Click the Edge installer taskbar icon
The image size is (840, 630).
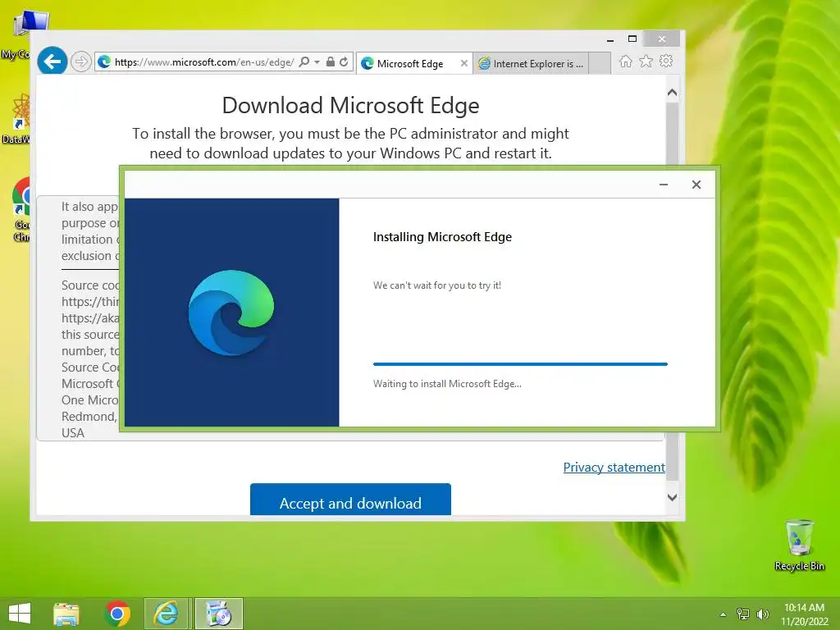[218, 614]
